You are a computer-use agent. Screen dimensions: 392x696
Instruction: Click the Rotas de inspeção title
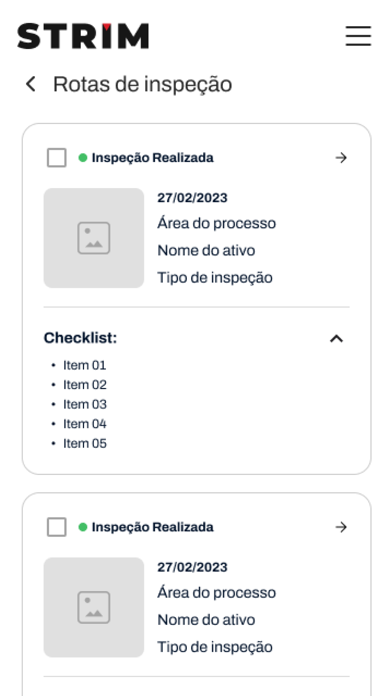click(143, 84)
